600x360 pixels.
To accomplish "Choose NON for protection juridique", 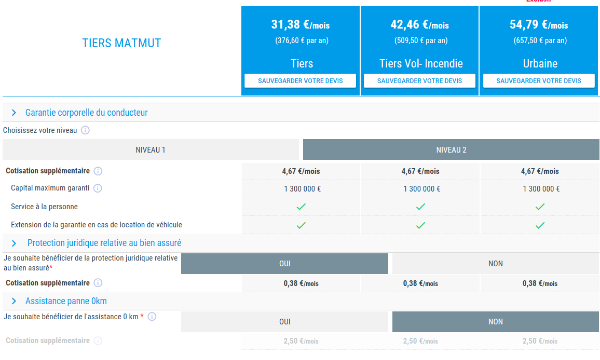I will click(x=496, y=263).
